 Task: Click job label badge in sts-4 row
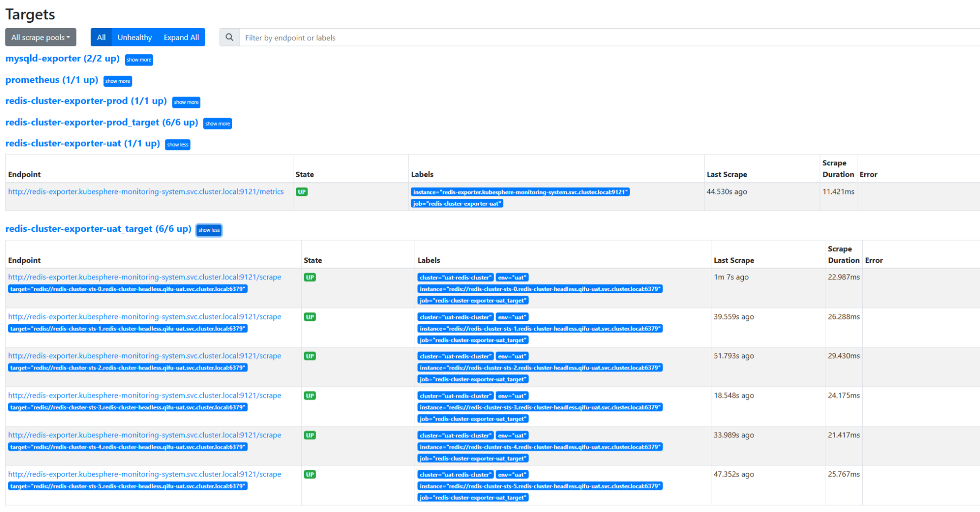pyautogui.click(x=473, y=459)
